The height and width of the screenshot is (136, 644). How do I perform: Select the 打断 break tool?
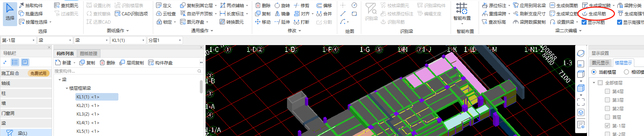pos(301,22)
